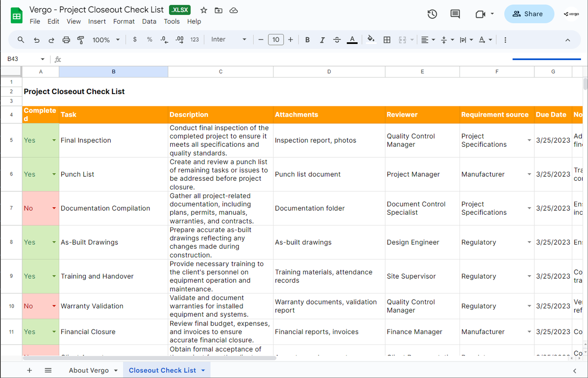This screenshot has width=588, height=378.
Task: Open the functions (fx) editor
Action: tap(58, 59)
